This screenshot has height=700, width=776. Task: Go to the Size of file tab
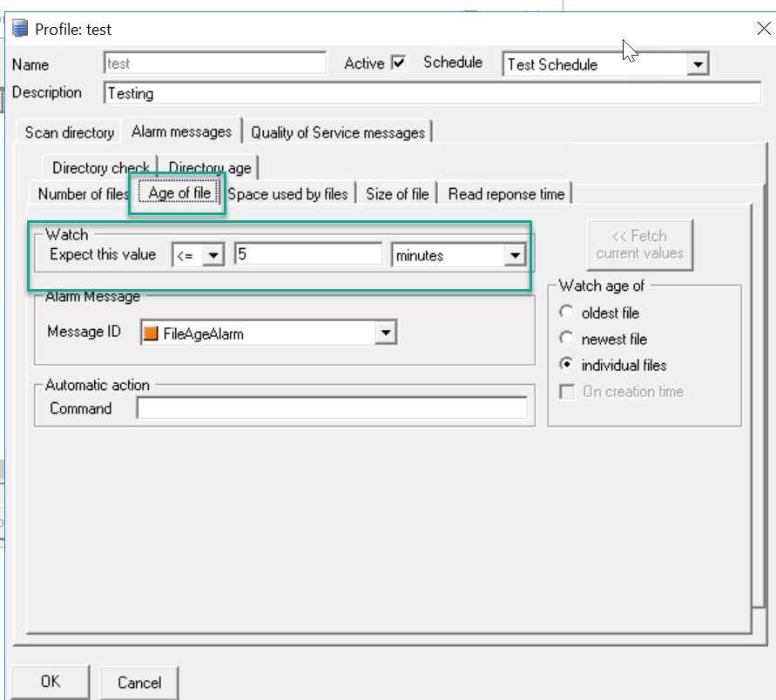[x=397, y=194]
